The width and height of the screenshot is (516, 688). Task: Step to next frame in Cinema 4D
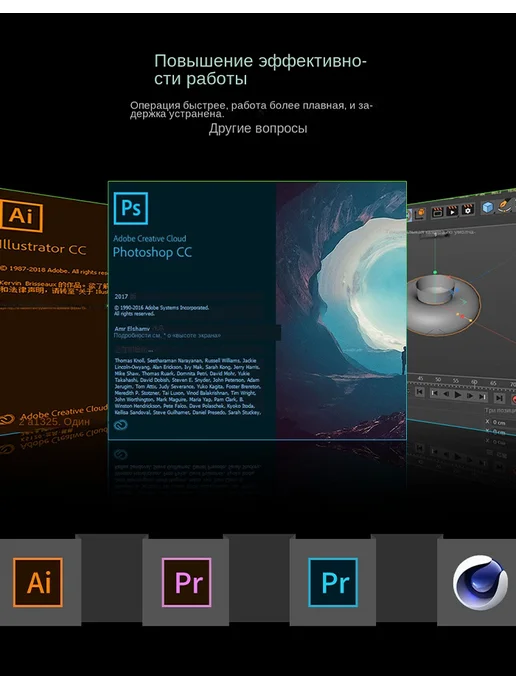469,396
